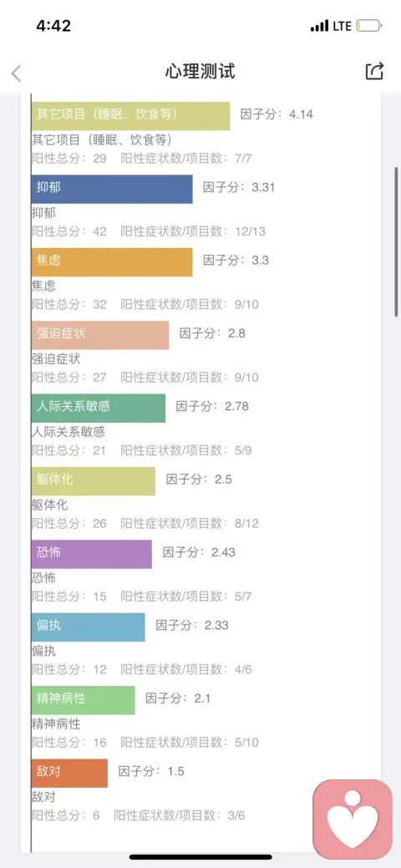Click the vertical scrollbar on right edge
This screenshot has width=401, height=868.
[397, 242]
